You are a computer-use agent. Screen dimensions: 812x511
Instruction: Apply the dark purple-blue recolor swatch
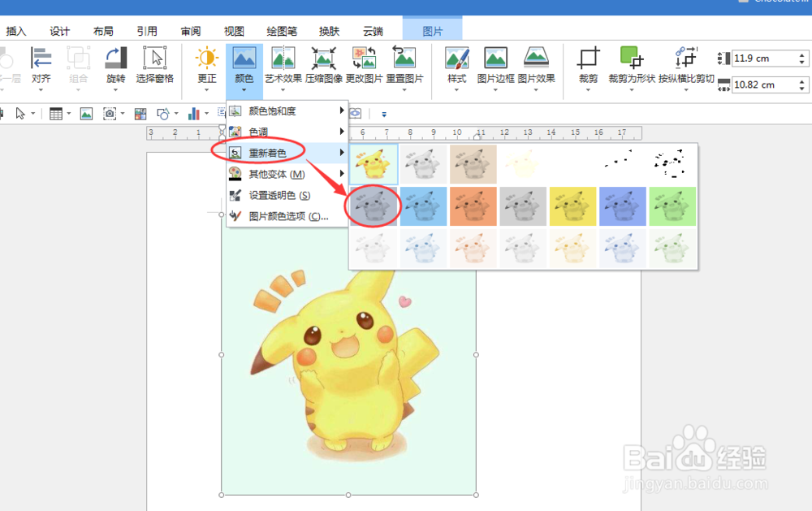[623, 206]
